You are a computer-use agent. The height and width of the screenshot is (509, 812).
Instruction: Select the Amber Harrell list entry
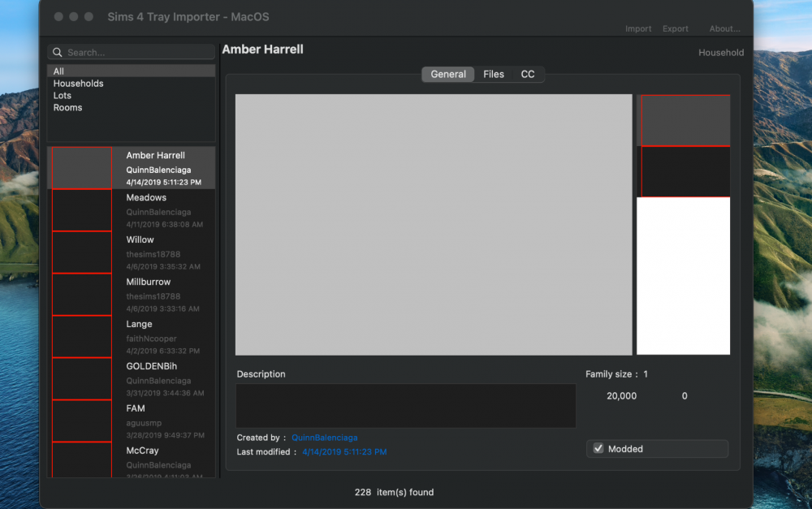click(x=132, y=168)
